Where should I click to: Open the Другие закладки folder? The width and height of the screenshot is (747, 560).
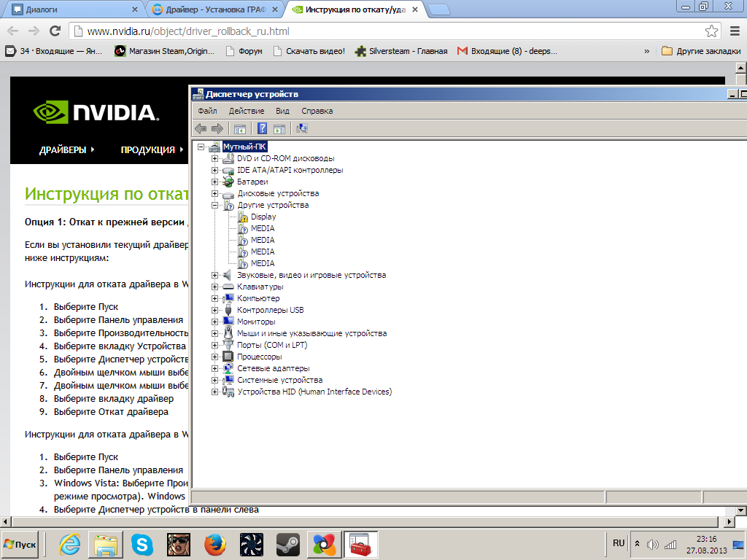[701, 51]
